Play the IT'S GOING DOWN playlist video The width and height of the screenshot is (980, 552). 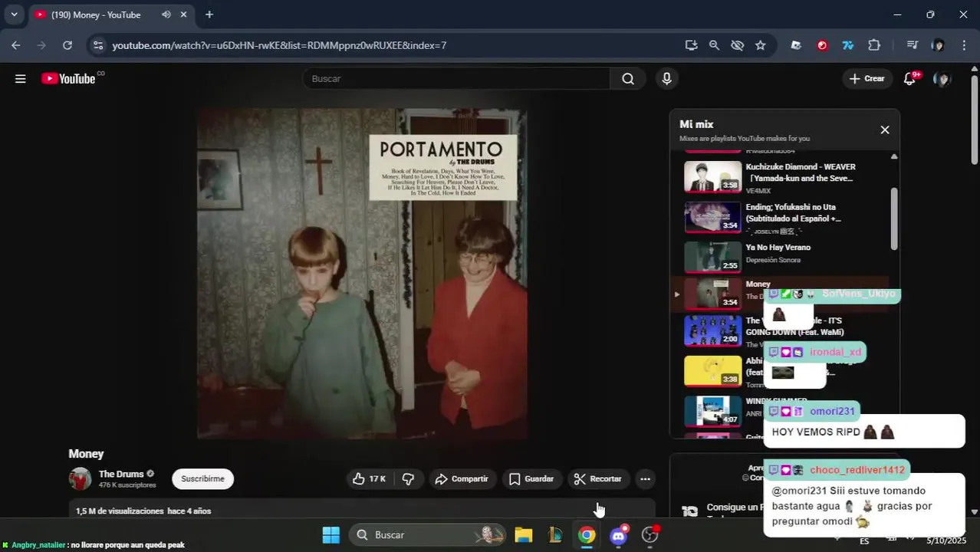(x=713, y=330)
